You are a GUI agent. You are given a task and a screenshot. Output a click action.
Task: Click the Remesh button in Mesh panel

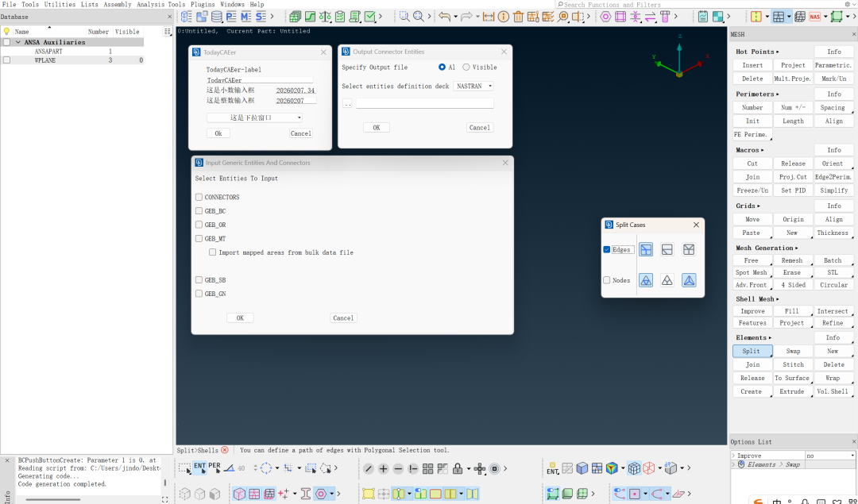[x=792, y=260]
